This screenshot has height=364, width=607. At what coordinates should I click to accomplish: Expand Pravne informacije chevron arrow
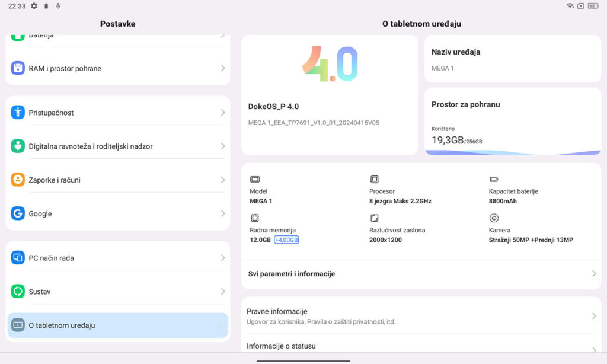pyautogui.click(x=593, y=317)
